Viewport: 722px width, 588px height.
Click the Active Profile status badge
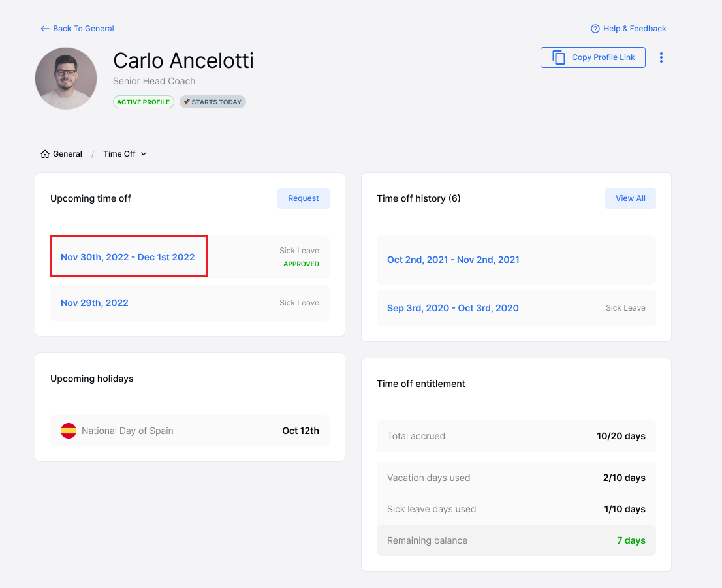pyautogui.click(x=143, y=102)
